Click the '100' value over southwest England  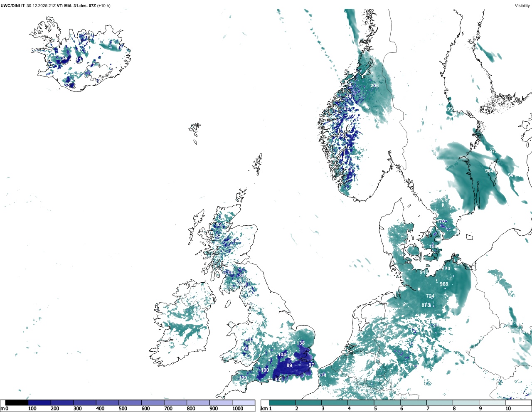(x=265, y=370)
